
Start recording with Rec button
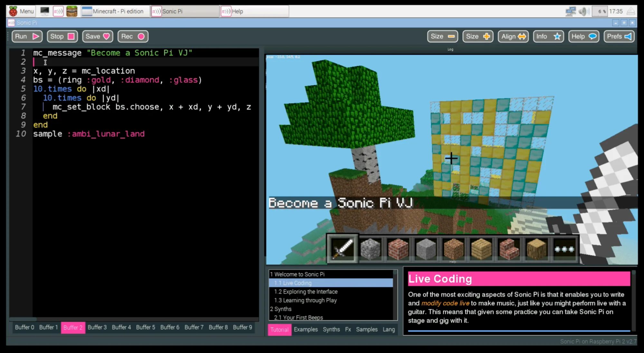(133, 36)
